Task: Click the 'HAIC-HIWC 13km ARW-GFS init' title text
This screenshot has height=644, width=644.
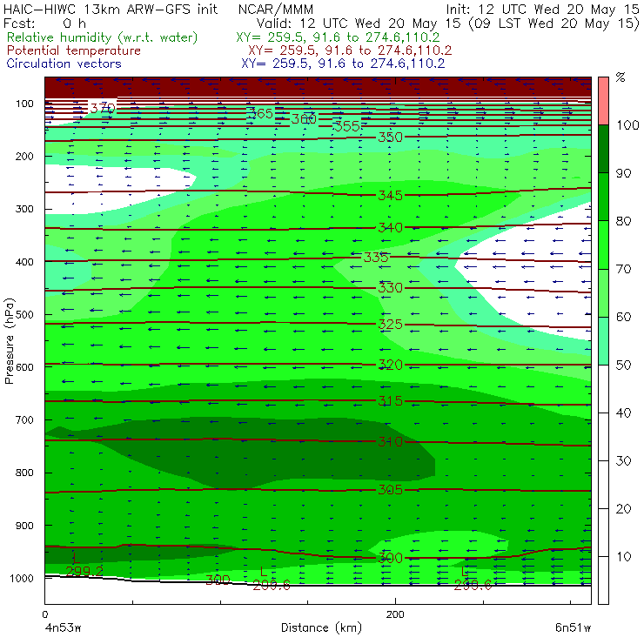Action: (111, 10)
